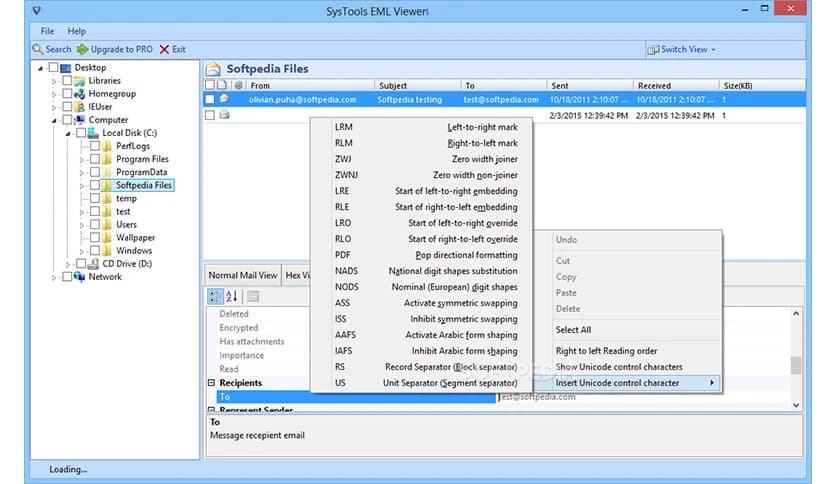Click the Categorized view icon in properties toolbar
Screen dimensions: 836x484
coord(215,296)
